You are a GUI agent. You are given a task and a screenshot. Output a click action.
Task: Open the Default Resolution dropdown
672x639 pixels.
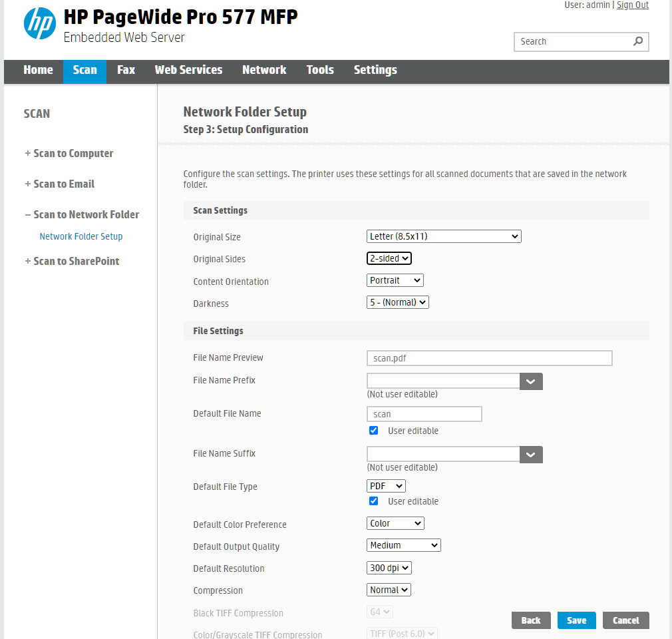(389, 567)
